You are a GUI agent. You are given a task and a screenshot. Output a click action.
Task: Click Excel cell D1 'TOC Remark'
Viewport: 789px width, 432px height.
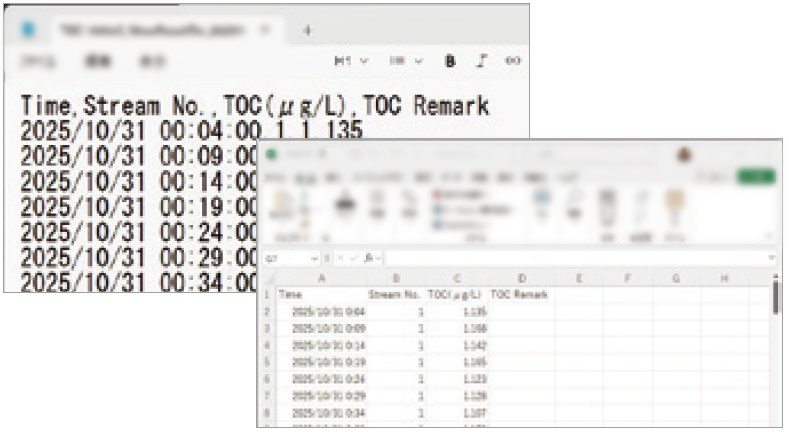click(521, 294)
